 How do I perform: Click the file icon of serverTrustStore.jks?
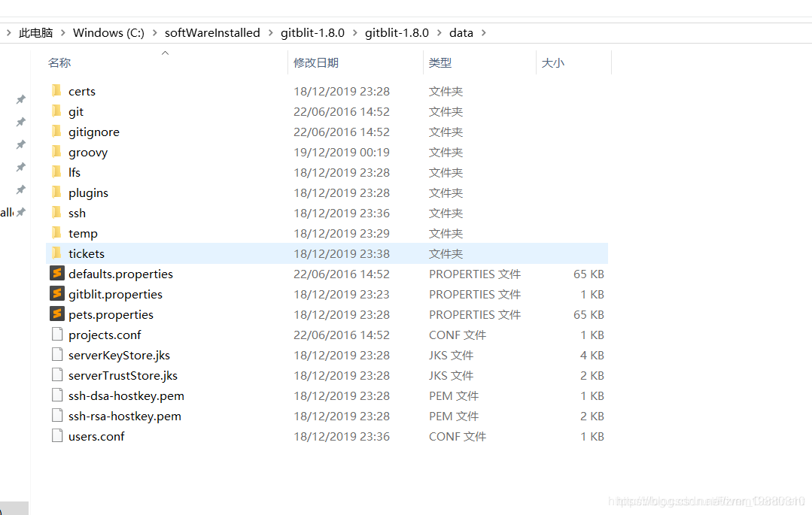[57, 374]
